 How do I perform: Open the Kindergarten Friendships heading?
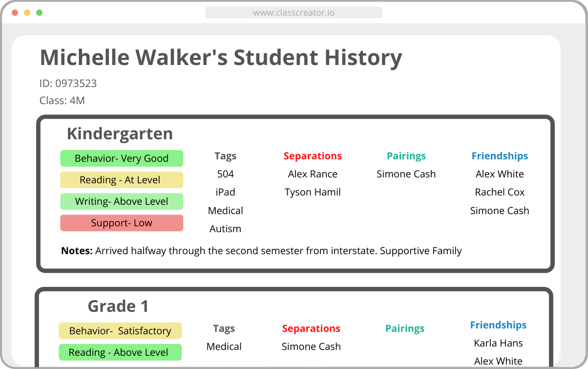[x=500, y=156]
